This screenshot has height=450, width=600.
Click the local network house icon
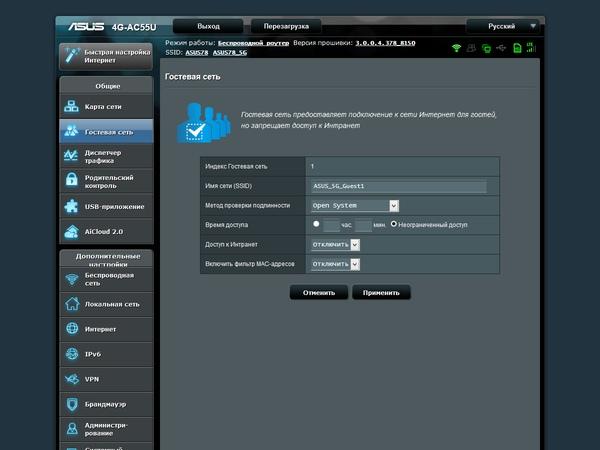point(72,304)
